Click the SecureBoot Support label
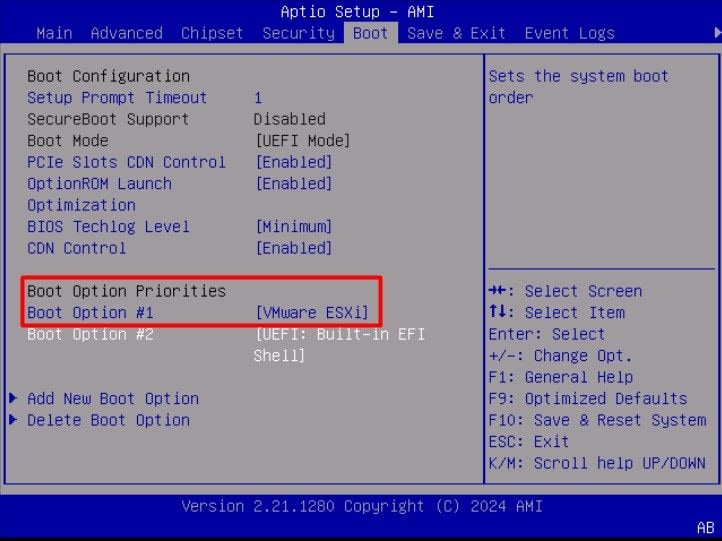The height and width of the screenshot is (541, 722). tap(108, 119)
